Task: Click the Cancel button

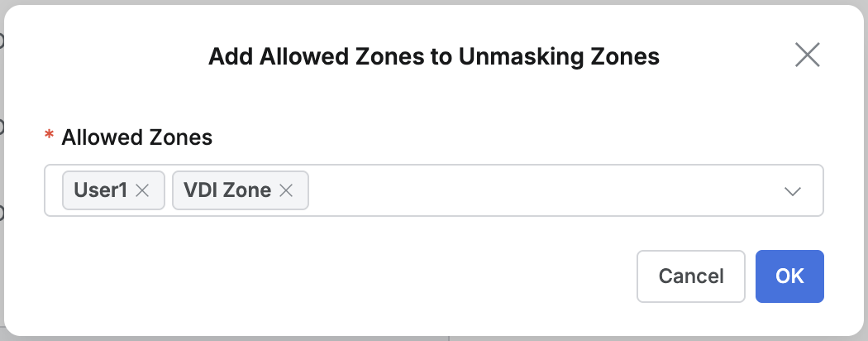Action: (x=691, y=276)
